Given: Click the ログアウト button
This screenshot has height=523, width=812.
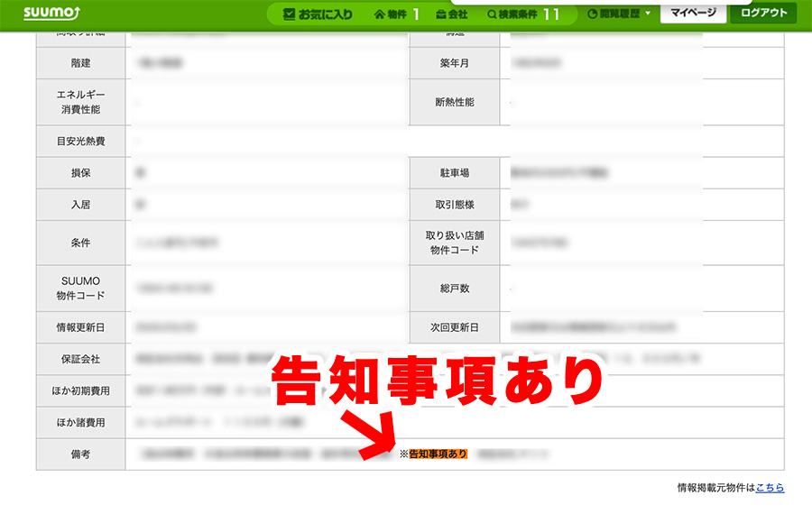Looking at the screenshot, I should (763, 13).
